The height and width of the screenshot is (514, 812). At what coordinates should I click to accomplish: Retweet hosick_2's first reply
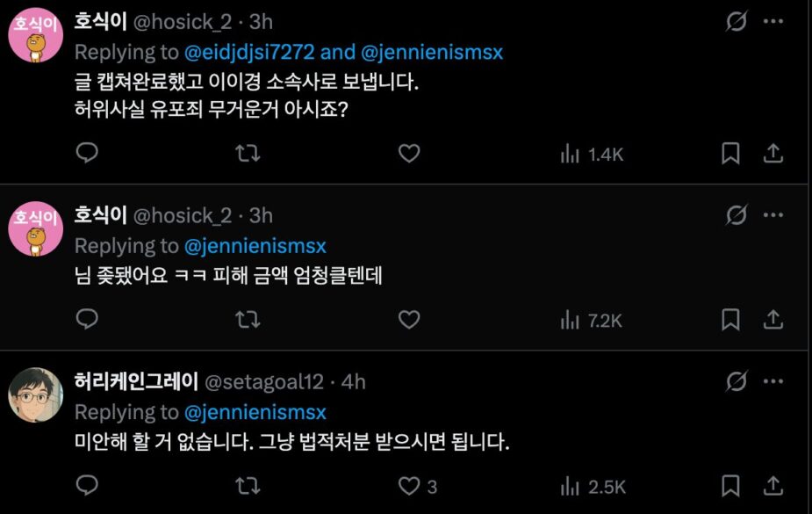(247, 153)
